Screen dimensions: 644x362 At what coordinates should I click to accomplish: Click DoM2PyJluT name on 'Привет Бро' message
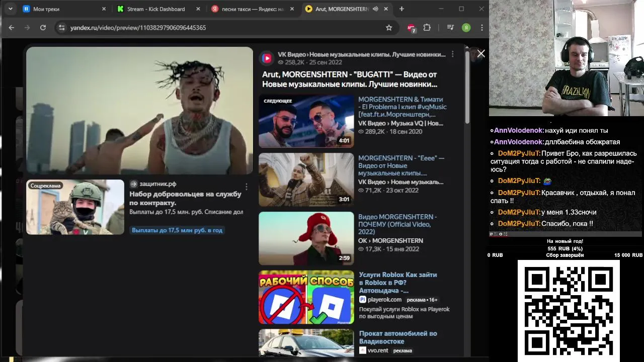point(519,153)
